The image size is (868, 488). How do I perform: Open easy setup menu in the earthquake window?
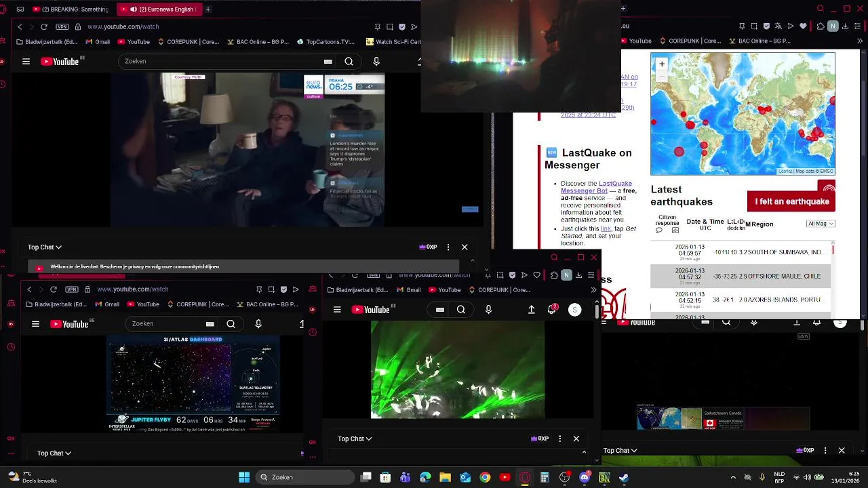pyautogui.click(x=857, y=26)
